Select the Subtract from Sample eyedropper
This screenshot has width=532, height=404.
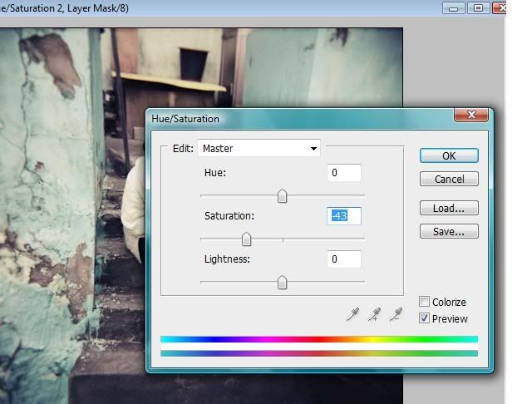(396, 314)
